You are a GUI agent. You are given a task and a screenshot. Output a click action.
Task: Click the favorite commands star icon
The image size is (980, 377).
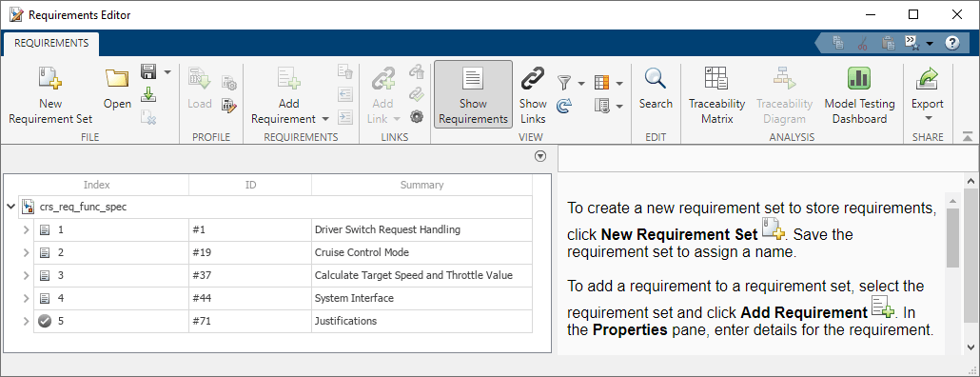(911, 43)
